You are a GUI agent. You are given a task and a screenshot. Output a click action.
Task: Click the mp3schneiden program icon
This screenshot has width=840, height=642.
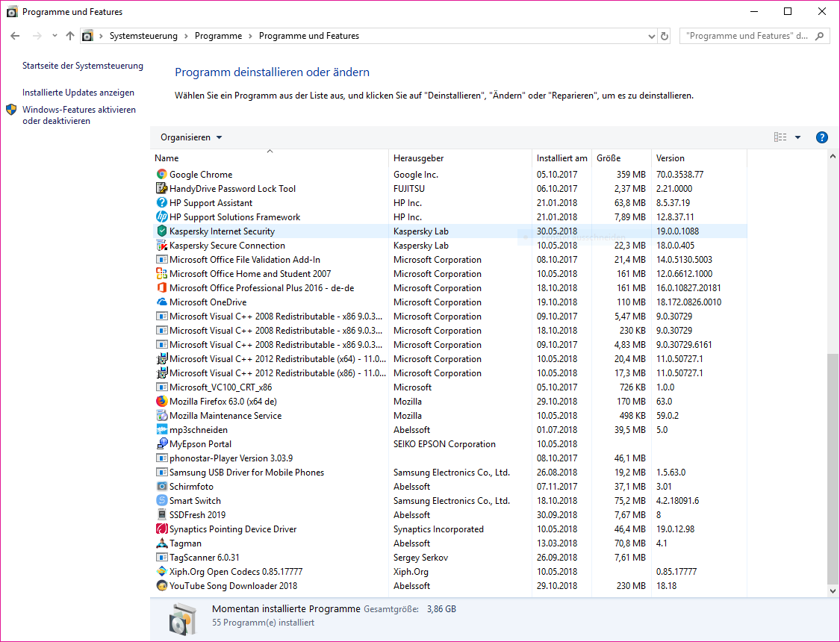161,430
